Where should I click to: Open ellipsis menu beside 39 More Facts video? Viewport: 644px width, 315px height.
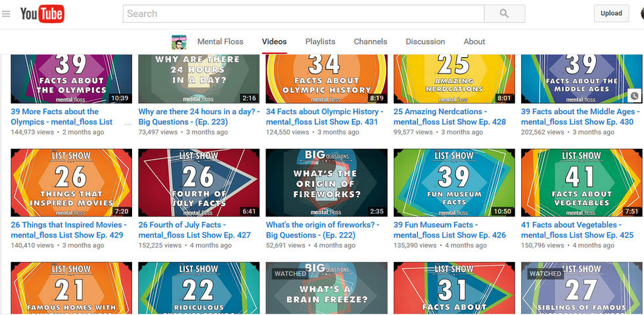tap(127, 122)
